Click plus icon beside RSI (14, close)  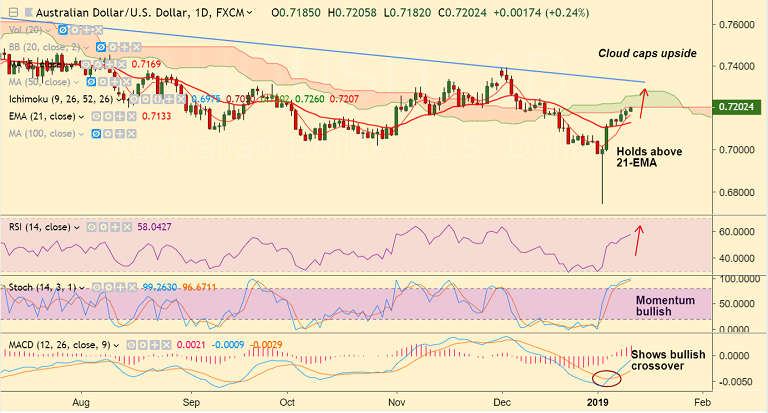coord(115,227)
